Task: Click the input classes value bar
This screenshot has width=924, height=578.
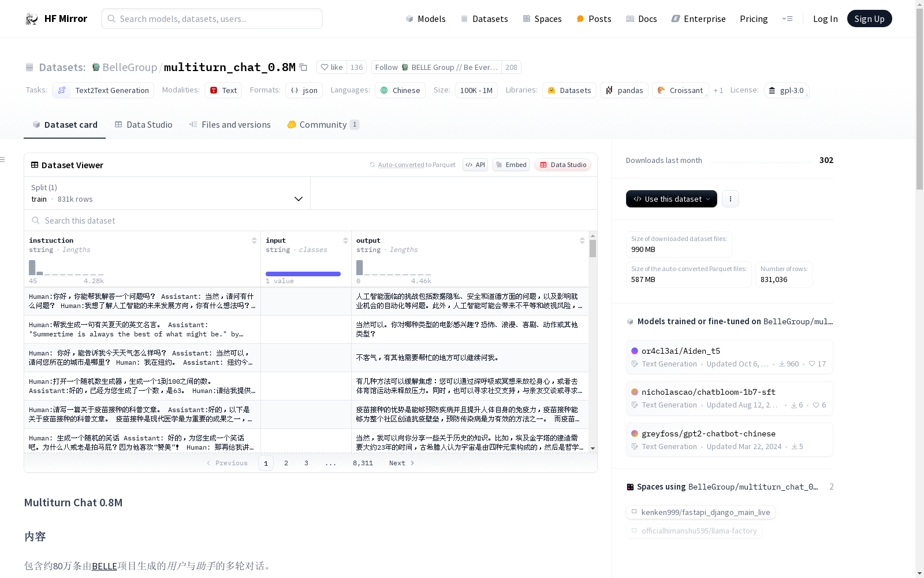Action: tap(303, 274)
